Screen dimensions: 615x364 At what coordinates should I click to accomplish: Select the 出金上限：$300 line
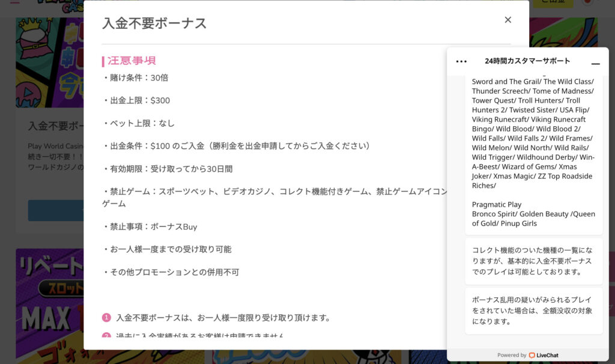click(136, 100)
